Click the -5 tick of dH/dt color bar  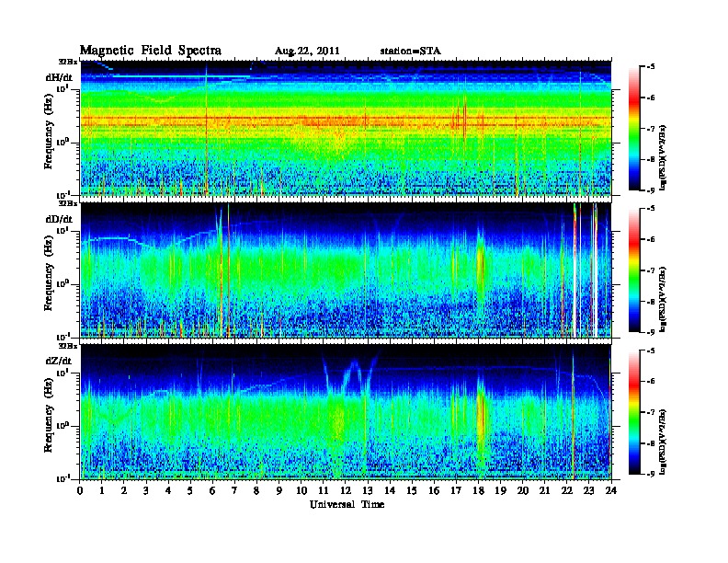[650, 67]
